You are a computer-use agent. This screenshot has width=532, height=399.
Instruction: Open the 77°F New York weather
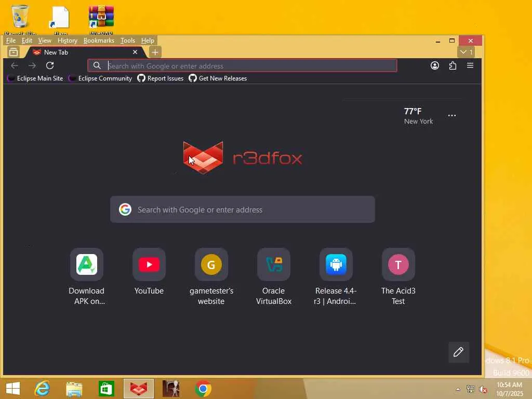(x=418, y=116)
